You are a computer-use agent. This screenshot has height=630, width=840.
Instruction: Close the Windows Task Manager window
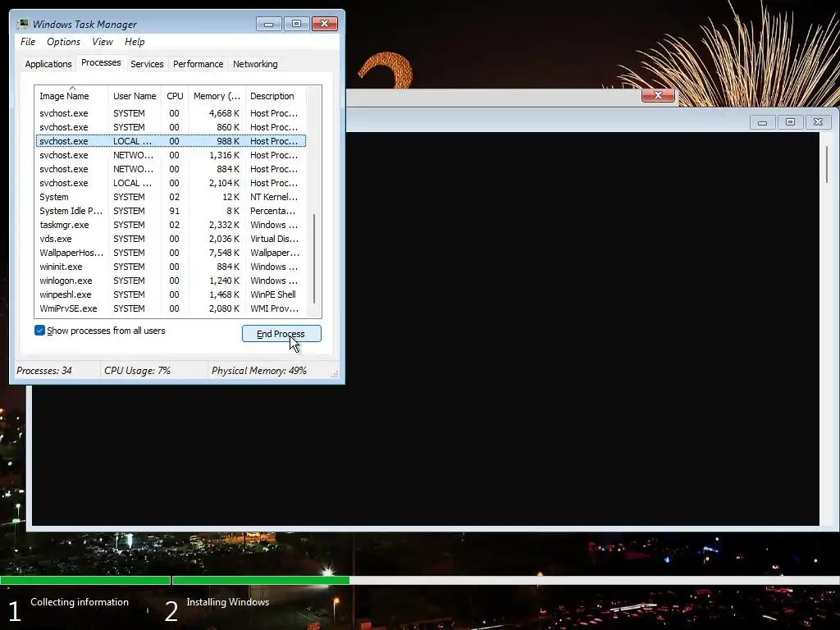325,24
